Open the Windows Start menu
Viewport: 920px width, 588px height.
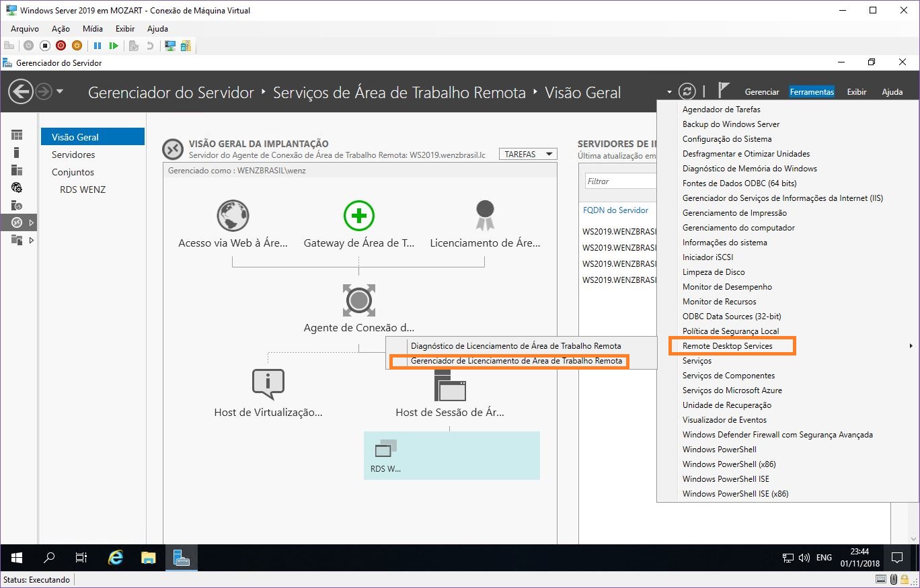pyautogui.click(x=17, y=558)
